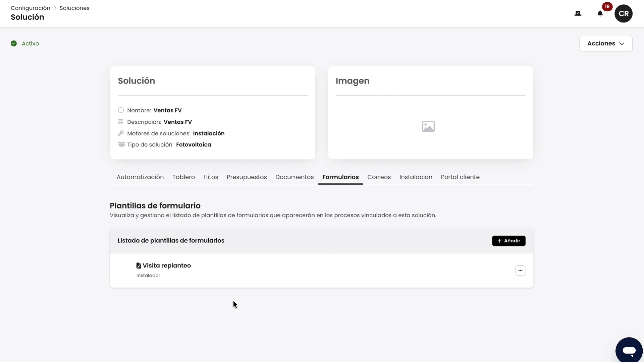Open the inbox tasks icon in header
The image size is (644, 362).
coord(578,14)
